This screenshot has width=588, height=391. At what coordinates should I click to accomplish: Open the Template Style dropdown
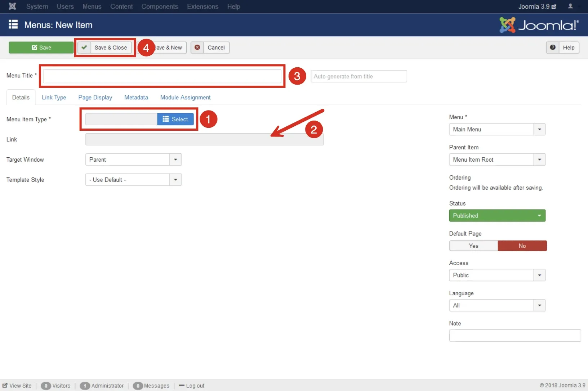pos(133,180)
